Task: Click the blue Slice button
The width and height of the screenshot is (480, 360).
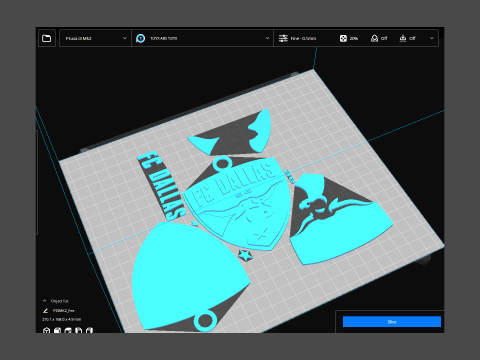Action: coord(392,322)
